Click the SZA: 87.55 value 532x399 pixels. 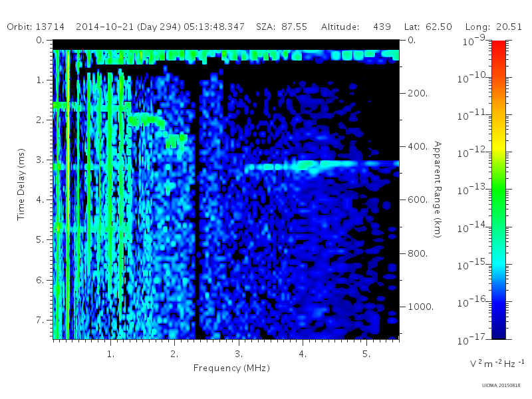pos(281,27)
